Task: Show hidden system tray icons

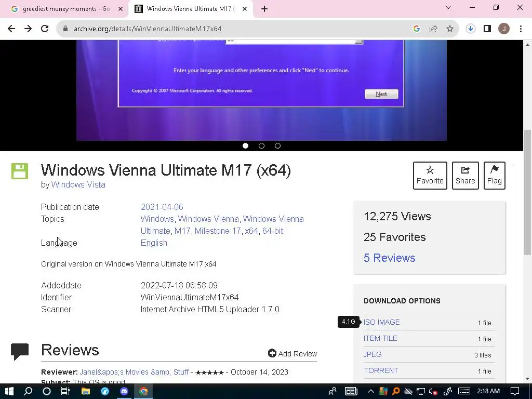Action: (x=370, y=391)
